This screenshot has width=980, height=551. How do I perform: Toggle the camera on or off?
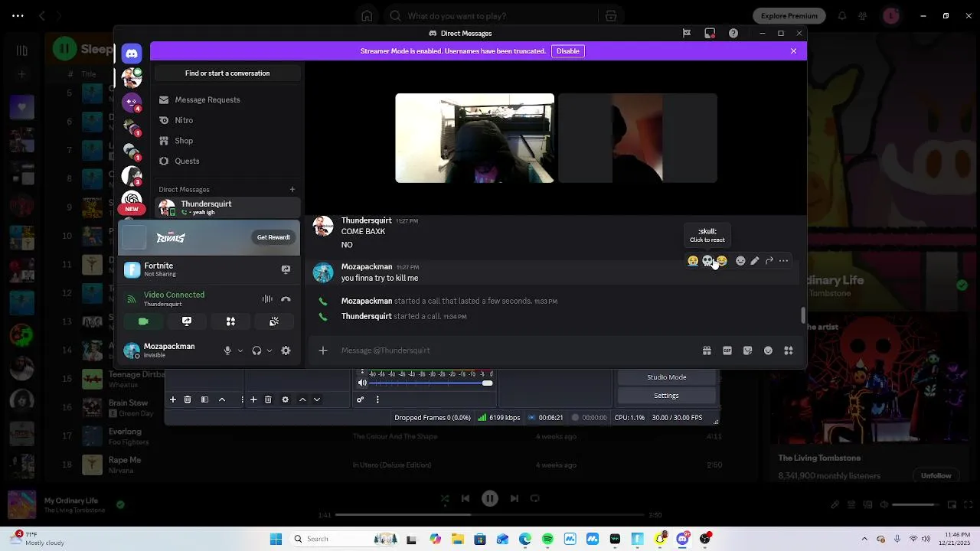[x=143, y=321]
